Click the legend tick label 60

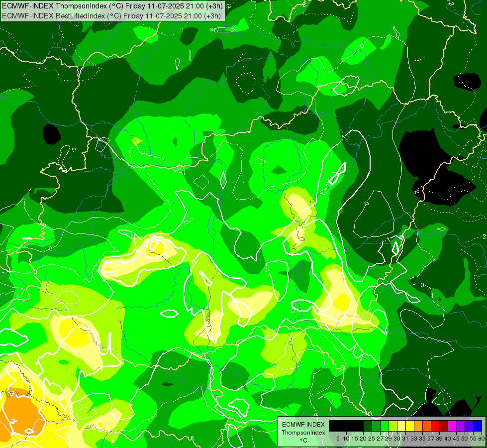coord(482,439)
